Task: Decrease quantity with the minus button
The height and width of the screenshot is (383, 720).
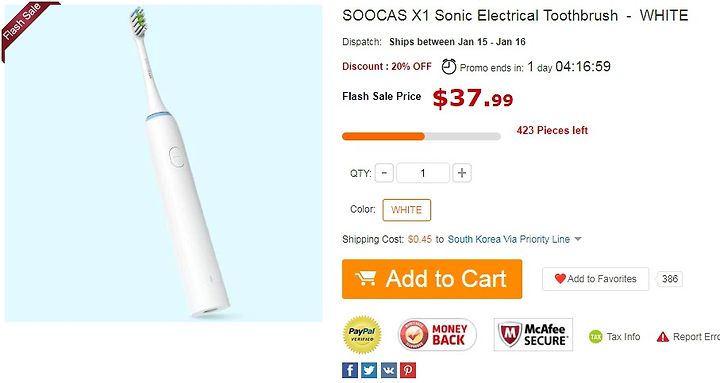Action: coord(384,173)
